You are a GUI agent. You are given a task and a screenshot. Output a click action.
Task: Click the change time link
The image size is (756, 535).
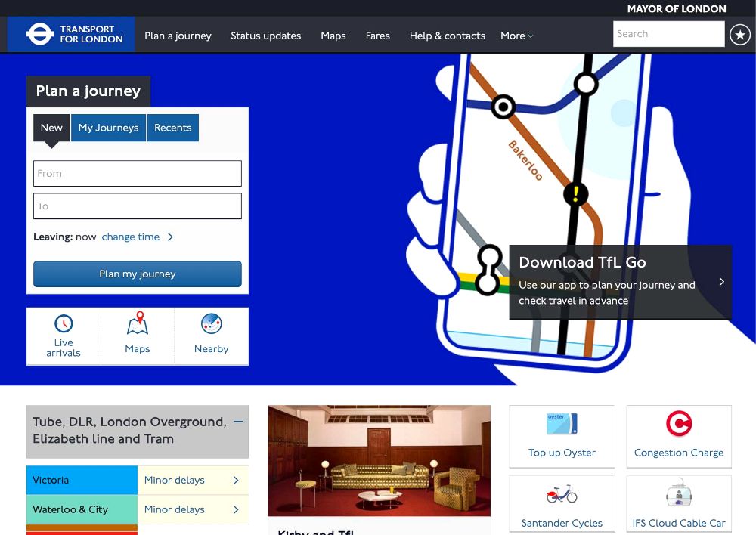[130, 237]
